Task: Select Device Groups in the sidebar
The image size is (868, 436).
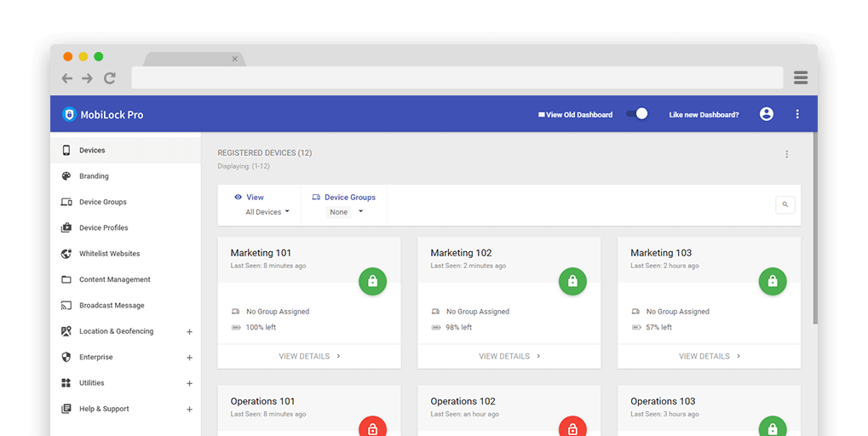Action: click(x=126, y=202)
